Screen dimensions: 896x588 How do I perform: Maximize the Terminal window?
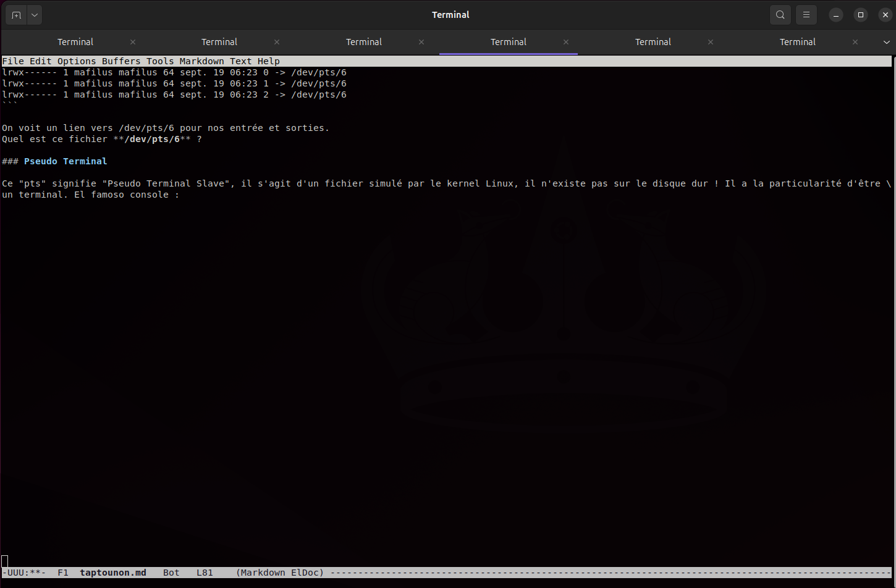tap(861, 15)
